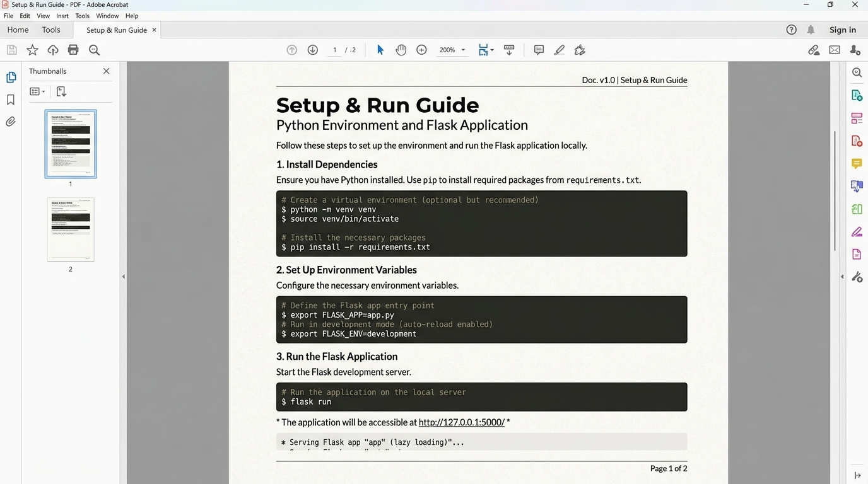Click the "1. Install Dependencies" heading

(327, 164)
